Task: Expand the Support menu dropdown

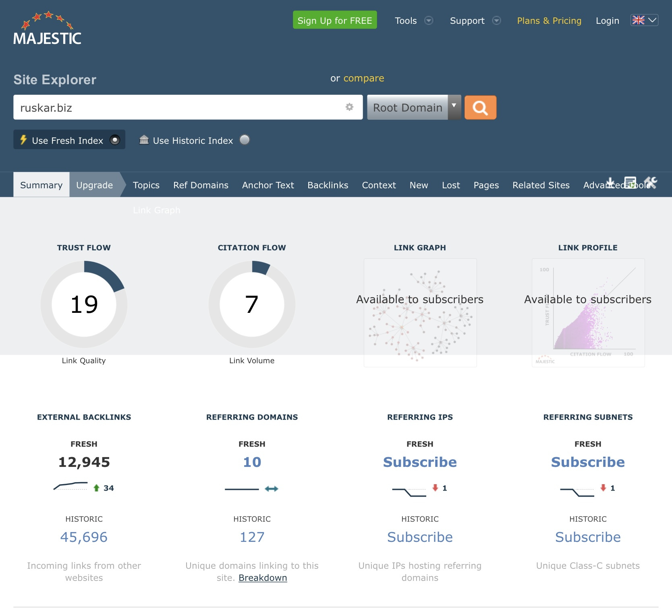Action: tap(497, 21)
